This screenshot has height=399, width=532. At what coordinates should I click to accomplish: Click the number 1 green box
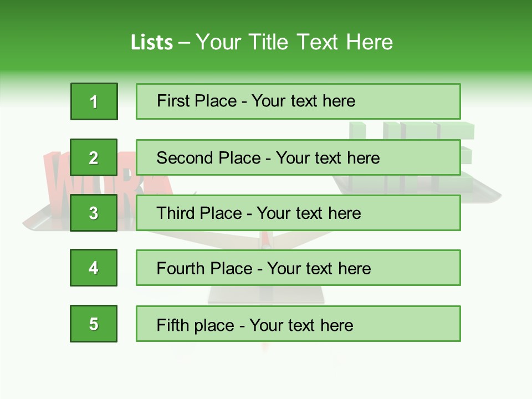click(94, 101)
